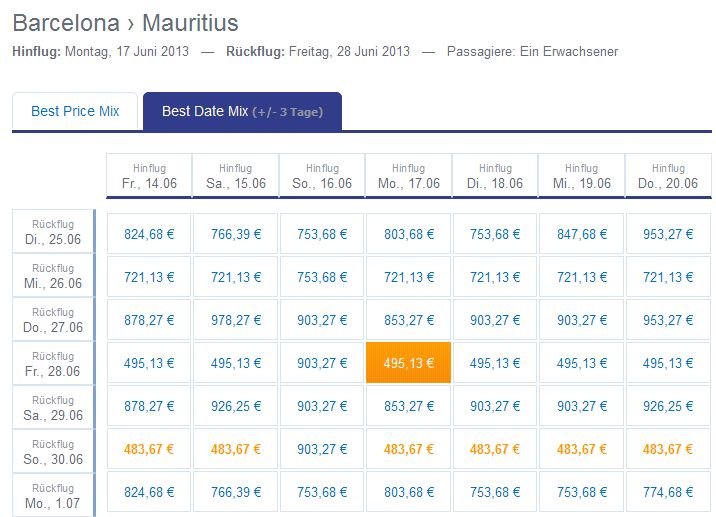Pick 824,68 € fare in Di. 25.06 row
The width and height of the screenshot is (716, 517).
click(x=149, y=234)
